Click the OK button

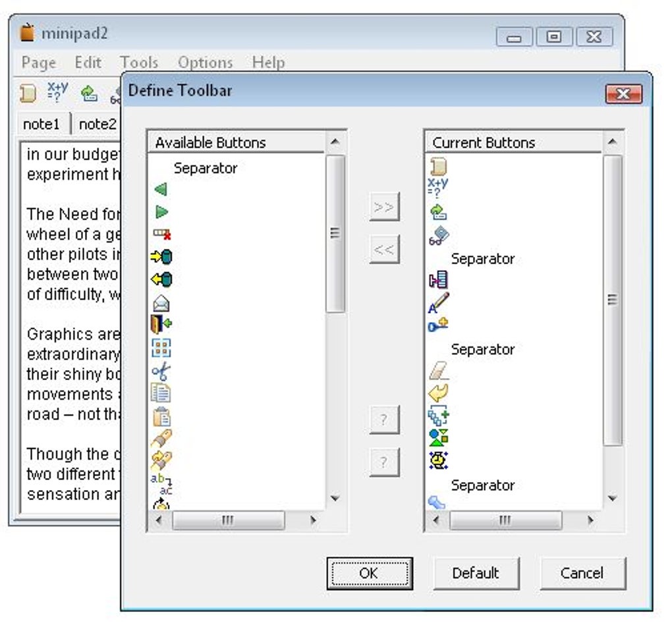(x=370, y=573)
